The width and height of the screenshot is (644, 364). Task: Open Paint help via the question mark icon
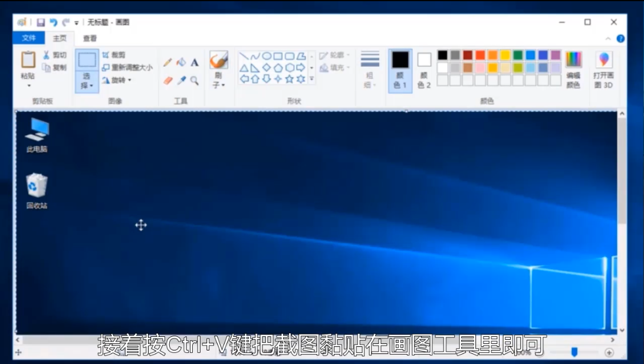pyautogui.click(x=620, y=38)
